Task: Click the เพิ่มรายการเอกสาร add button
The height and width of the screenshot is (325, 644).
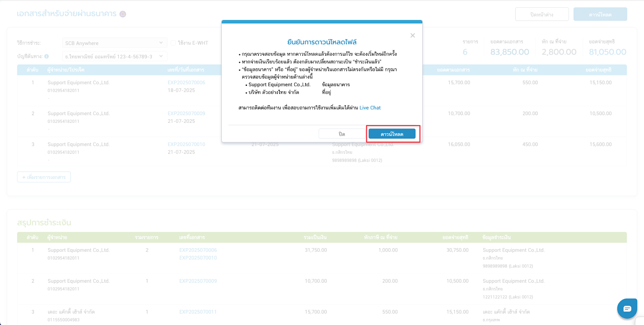Action: coord(44,177)
